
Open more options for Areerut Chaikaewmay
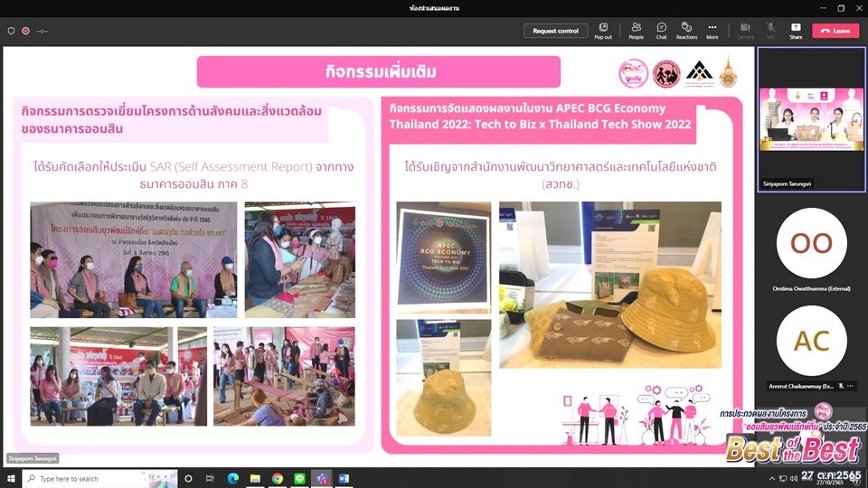click(850, 386)
